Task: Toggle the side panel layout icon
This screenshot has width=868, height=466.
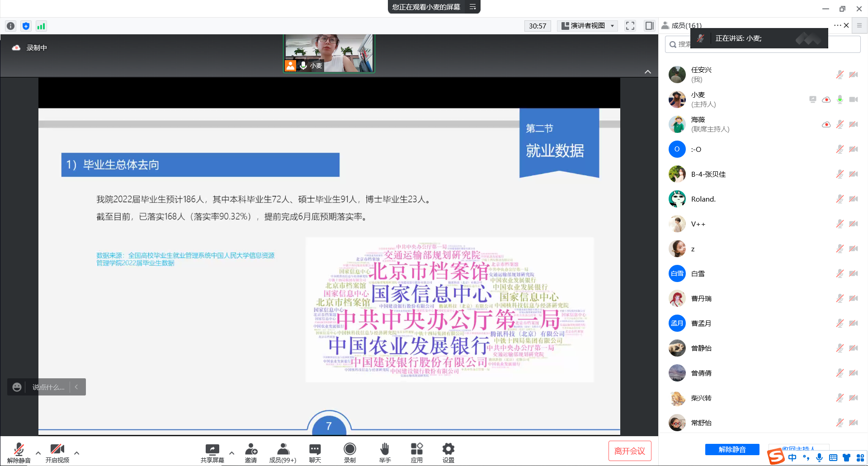Action: pos(649,26)
